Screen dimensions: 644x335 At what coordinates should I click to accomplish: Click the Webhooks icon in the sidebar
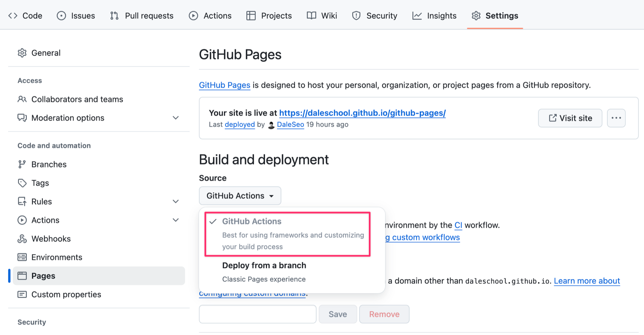(x=22, y=239)
